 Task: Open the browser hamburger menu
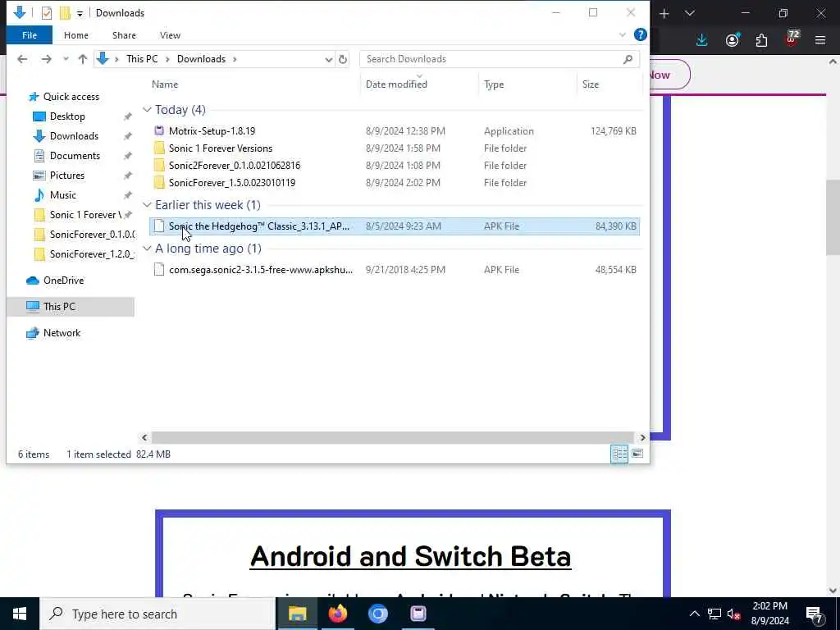pos(820,40)
